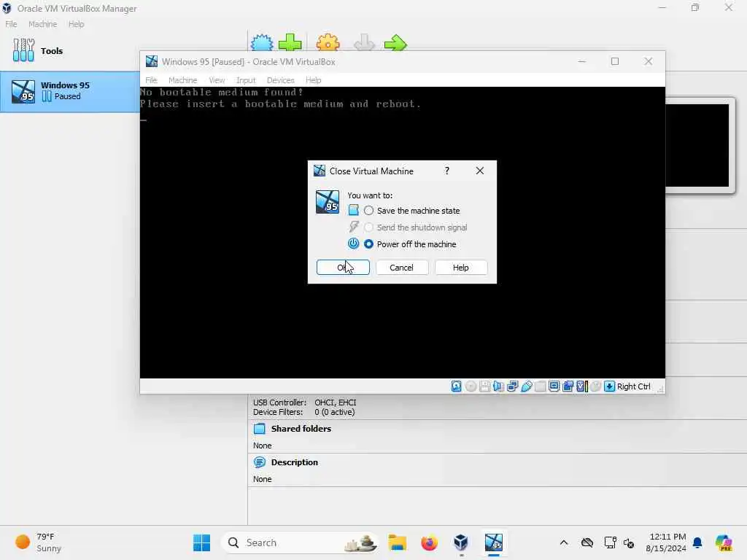The image size is (747, 560).
Task: Click the Description heading
Action: coord(295,462)
